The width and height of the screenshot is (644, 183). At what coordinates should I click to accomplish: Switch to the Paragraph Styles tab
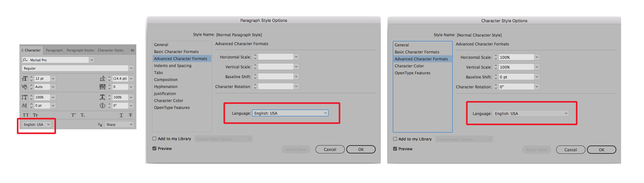pyautogui.click(x=80, y=50)
